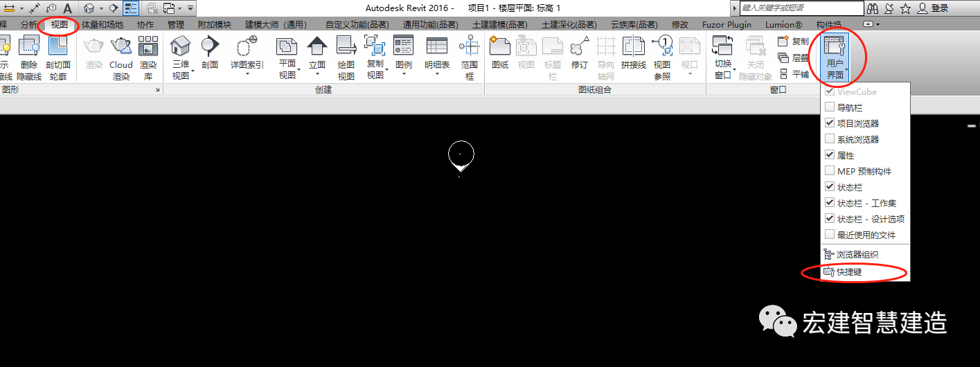This screenshot has height=367, width=980.
Task: Click the Schedules (明细表) icon
Action: pyautogui.click(x=436, y=46)
